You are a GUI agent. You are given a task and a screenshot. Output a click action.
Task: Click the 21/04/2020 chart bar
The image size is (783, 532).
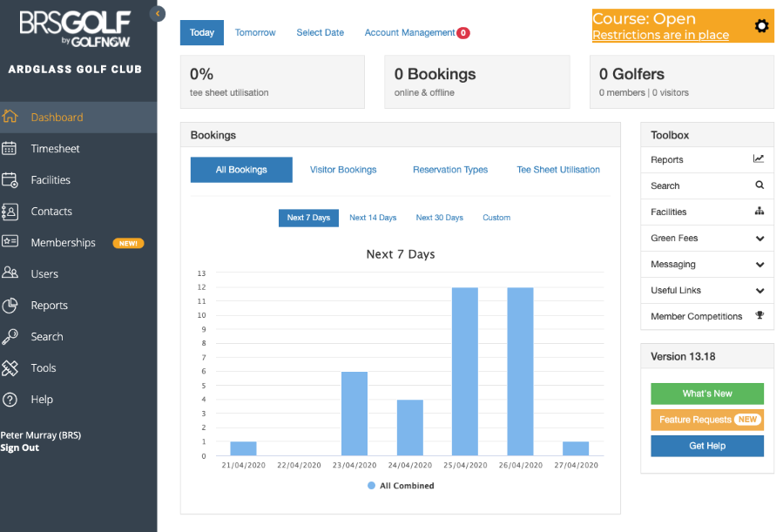pos(243,448)
